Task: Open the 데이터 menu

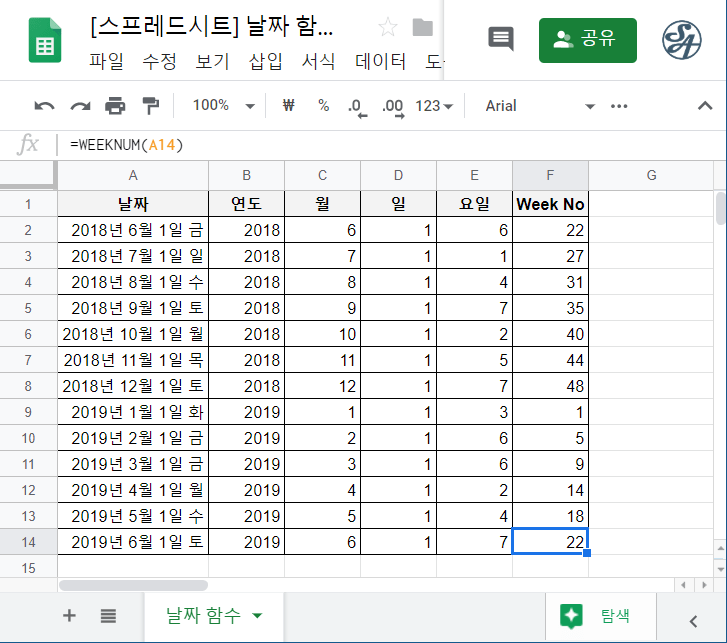Action: [381, 62]
